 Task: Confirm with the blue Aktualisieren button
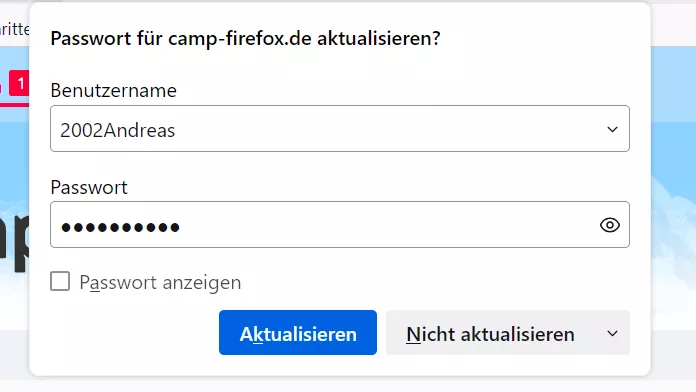298,333
